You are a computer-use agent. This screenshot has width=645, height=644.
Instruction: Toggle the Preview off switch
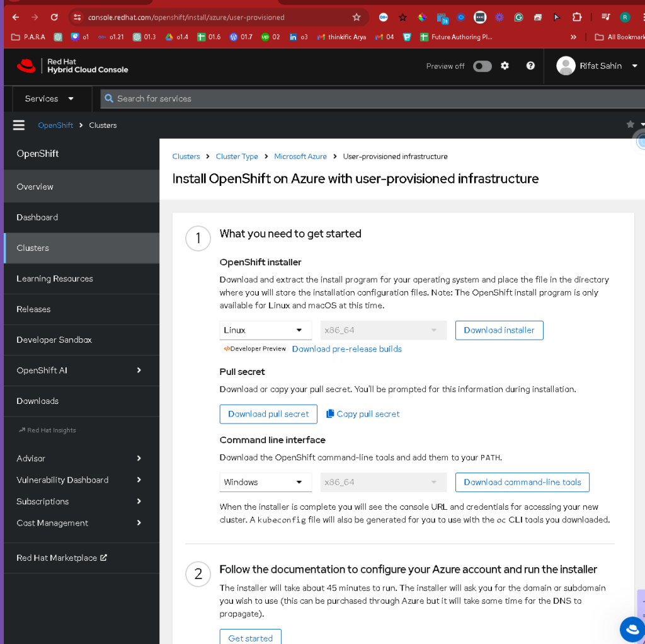(482, 66)
